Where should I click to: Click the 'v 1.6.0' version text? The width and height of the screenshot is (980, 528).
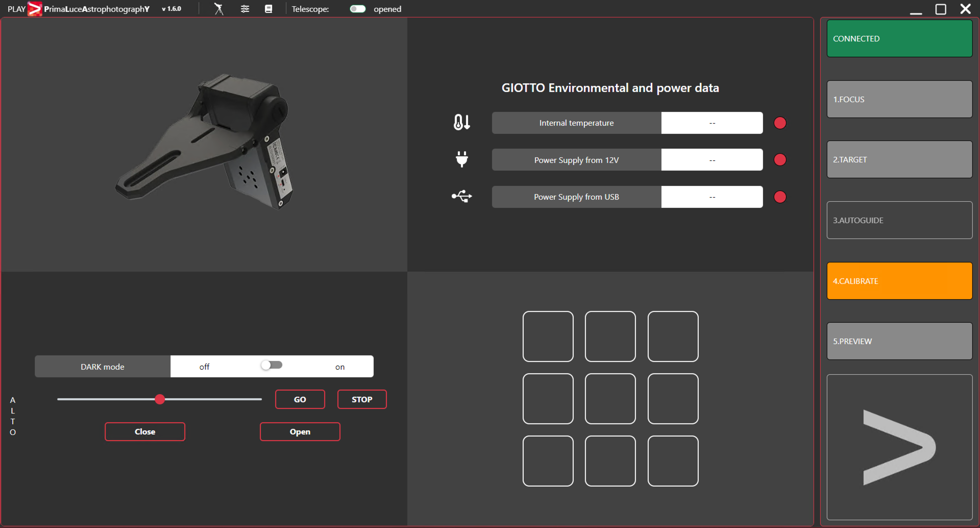point(171,9)
